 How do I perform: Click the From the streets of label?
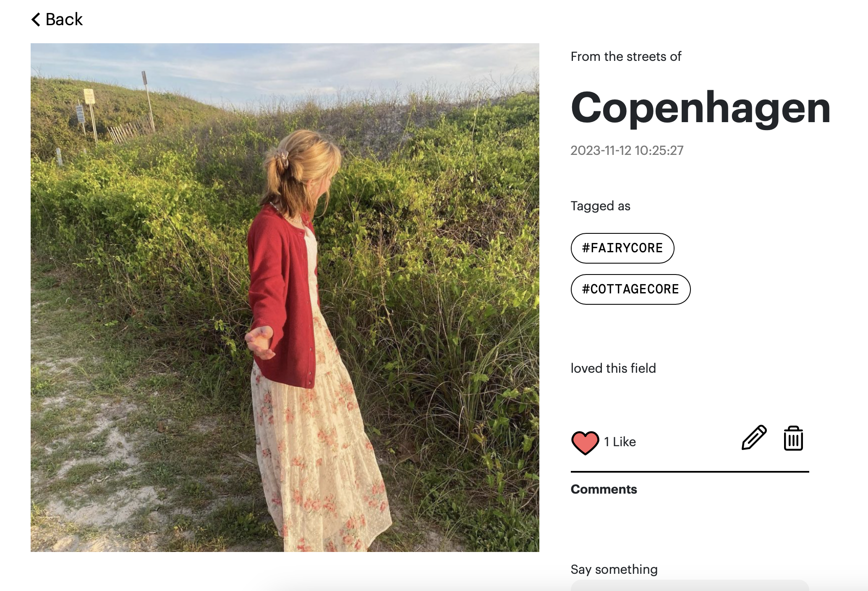[x=625, y=57]
